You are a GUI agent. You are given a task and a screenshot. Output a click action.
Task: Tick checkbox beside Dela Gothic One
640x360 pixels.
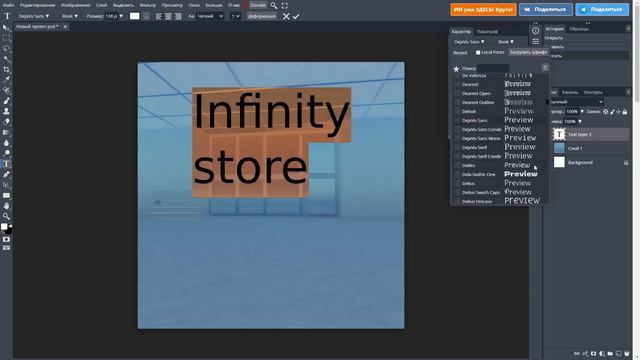coord(457,174)
